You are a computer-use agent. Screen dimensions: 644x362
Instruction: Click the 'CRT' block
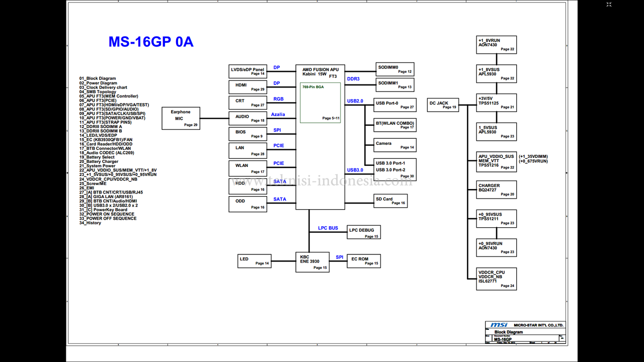click(x=248, y=103)
